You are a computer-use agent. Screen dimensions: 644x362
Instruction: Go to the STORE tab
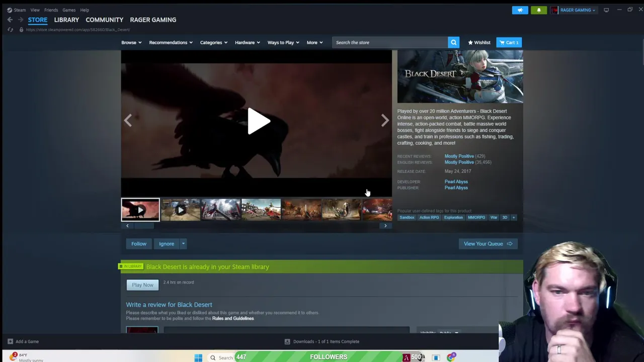pos(38,20)
